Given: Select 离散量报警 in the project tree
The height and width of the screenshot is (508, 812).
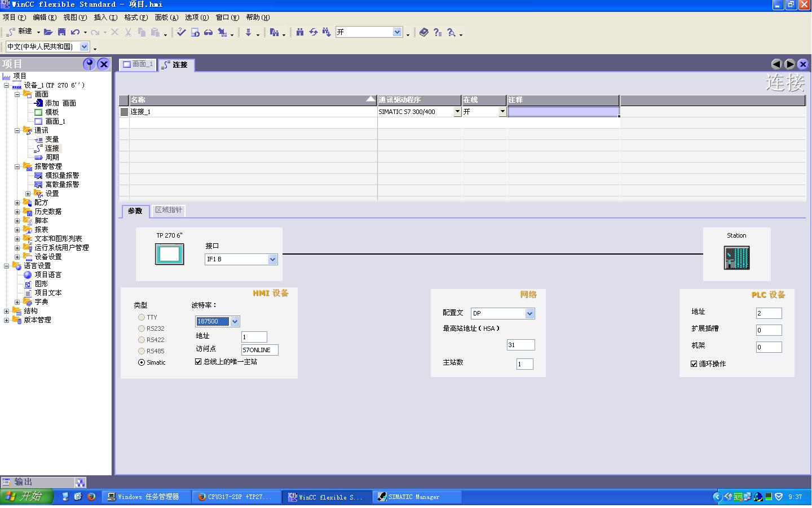Looking at the screenshot, I should tap(62, 185).
